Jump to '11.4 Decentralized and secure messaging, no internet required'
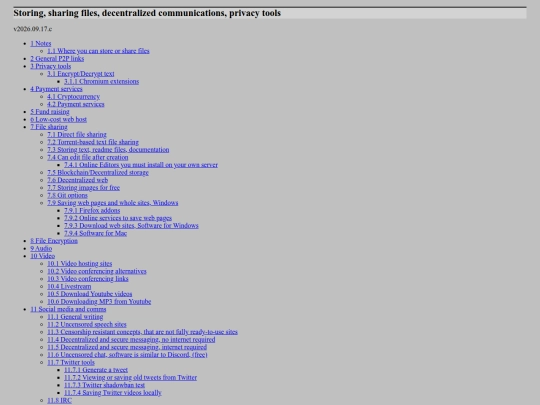540x405 pixels. click(x=131, y=339)
